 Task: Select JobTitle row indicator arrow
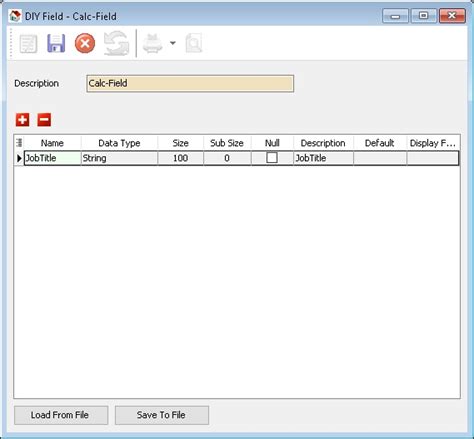click(19, 158)
